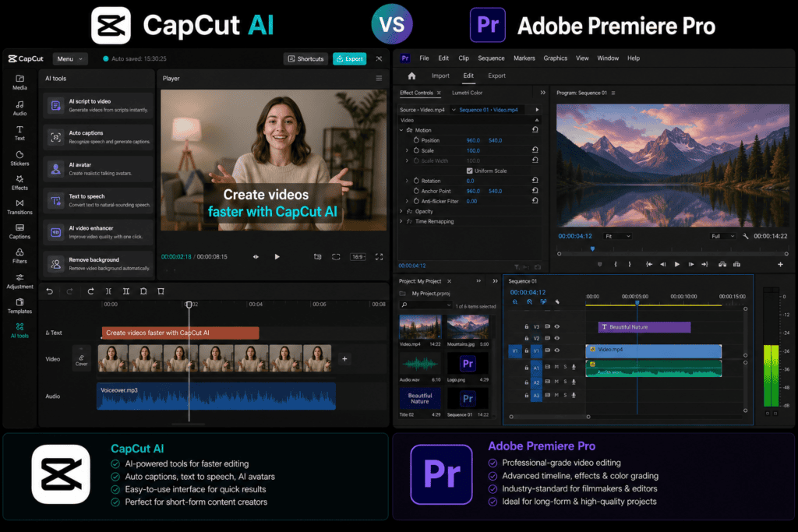This screenshot has height=532, width=798.
Task: Select AI script to video tool
Action: pyautogui.click(x=97, y=105)
